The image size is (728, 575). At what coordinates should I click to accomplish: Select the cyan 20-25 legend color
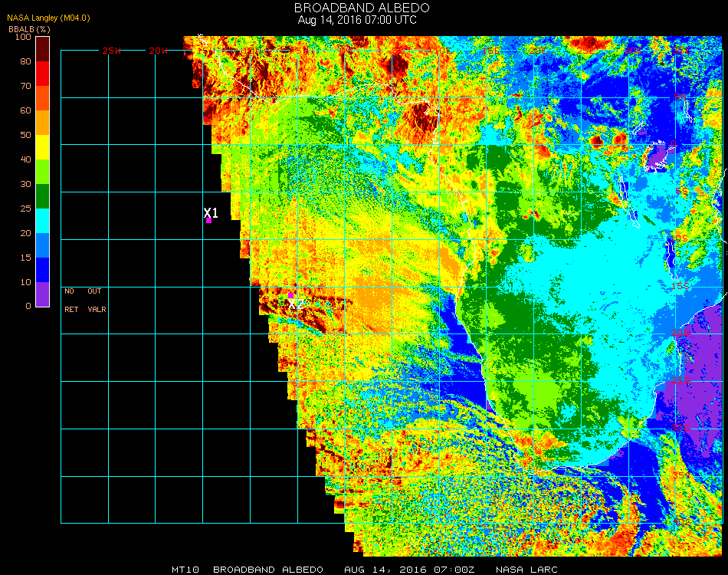43,221
